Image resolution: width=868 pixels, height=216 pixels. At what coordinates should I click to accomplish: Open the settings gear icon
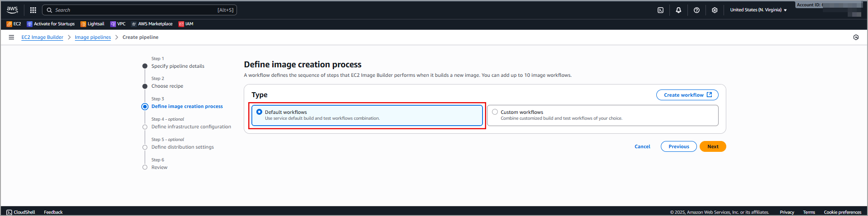(715, 10)
